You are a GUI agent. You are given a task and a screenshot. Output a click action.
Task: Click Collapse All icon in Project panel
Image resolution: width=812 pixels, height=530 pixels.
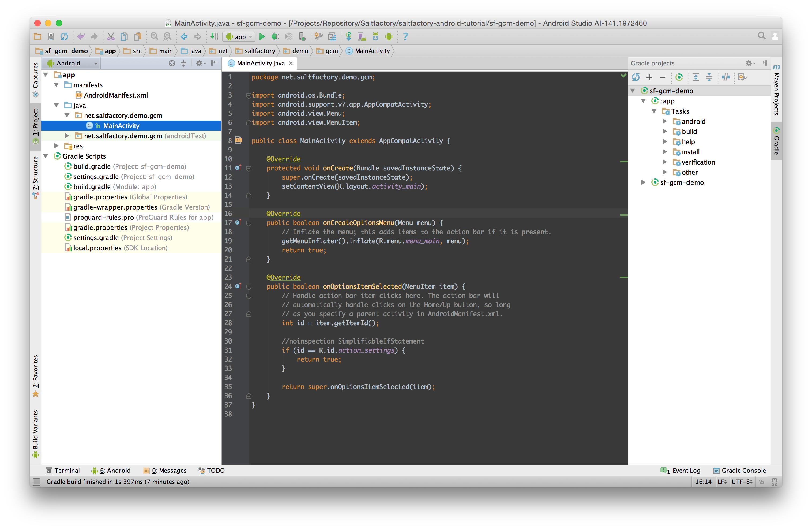[x=183, y=63]
